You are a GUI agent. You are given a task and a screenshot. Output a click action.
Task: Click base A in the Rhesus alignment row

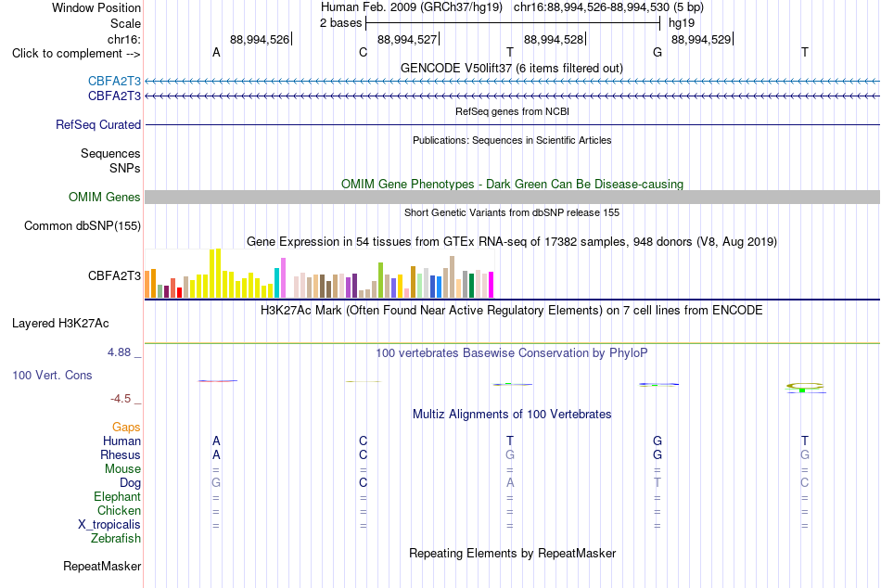216,454
